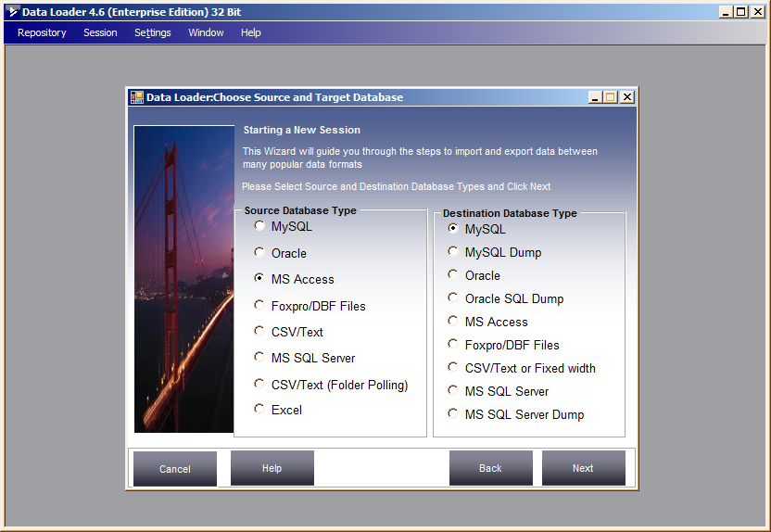Open the Settings menu

pos(152,32)
